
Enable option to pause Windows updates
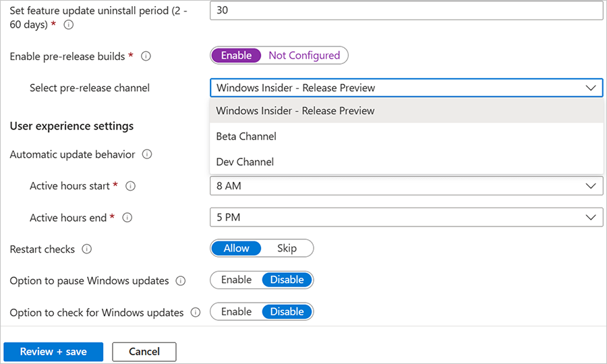[x=236, y=280]
